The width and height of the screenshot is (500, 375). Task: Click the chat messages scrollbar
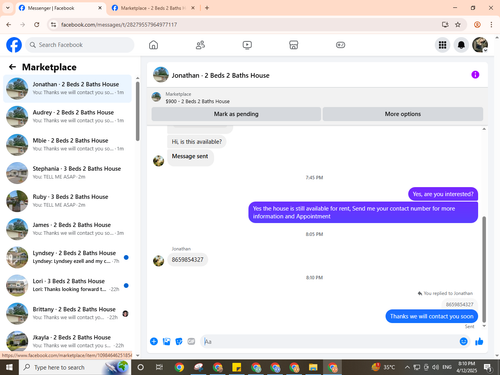coord(484,269)
